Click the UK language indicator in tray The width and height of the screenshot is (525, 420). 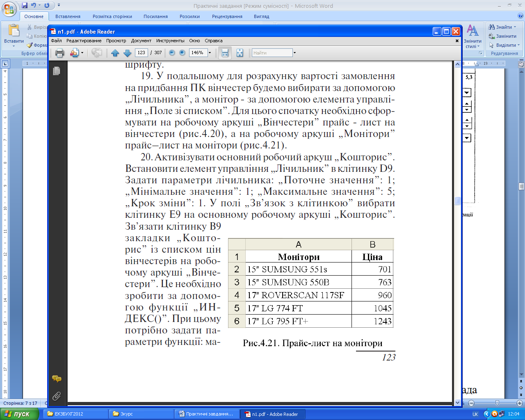(475, 414)
